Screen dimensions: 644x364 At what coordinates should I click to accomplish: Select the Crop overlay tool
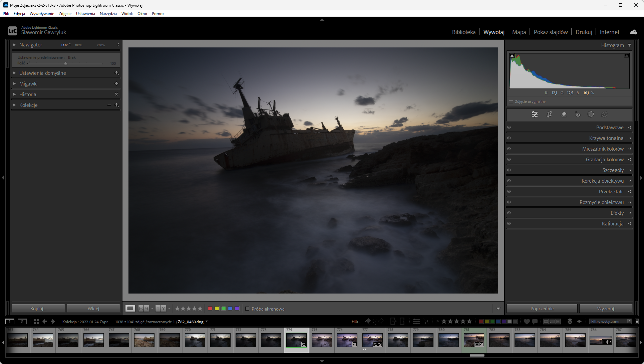click(549, 114)
